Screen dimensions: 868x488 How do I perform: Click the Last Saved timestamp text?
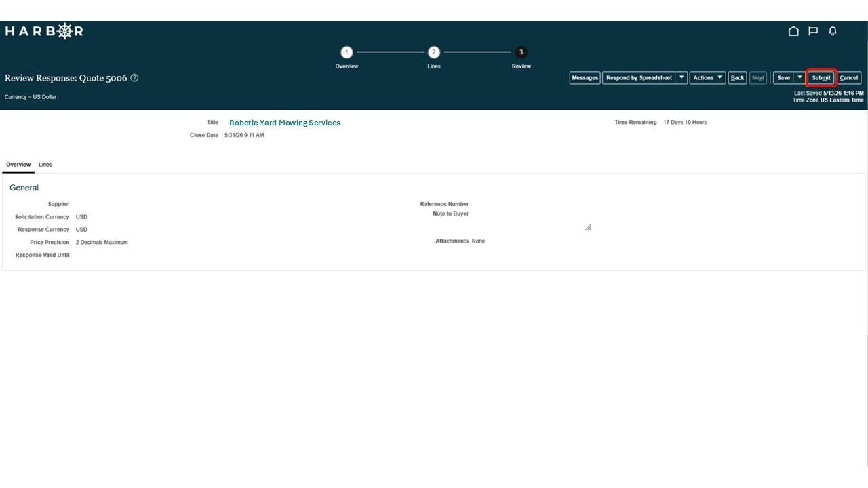pyautogui.click(x=829, y=94)
